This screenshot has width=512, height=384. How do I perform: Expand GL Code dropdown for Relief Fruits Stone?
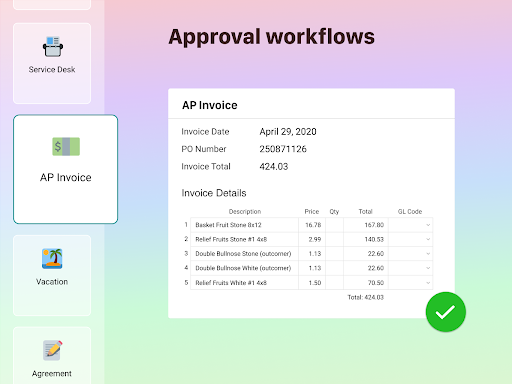pos(411,239)
